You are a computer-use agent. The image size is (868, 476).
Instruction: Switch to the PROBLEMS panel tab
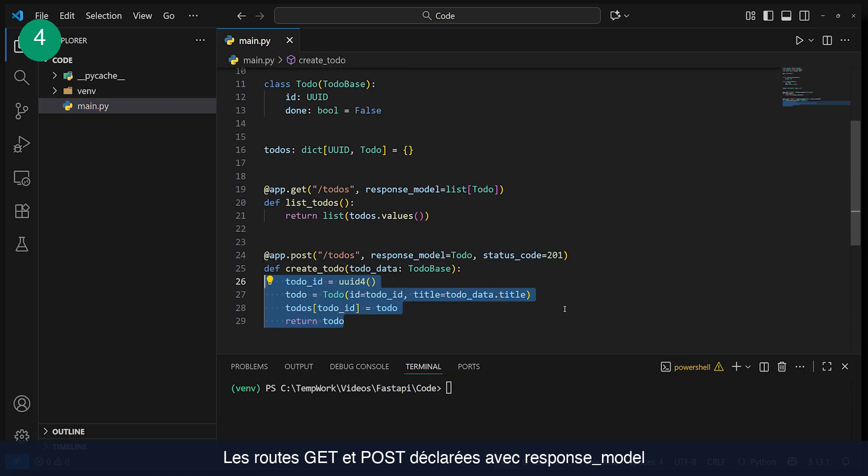click(249, 367)
